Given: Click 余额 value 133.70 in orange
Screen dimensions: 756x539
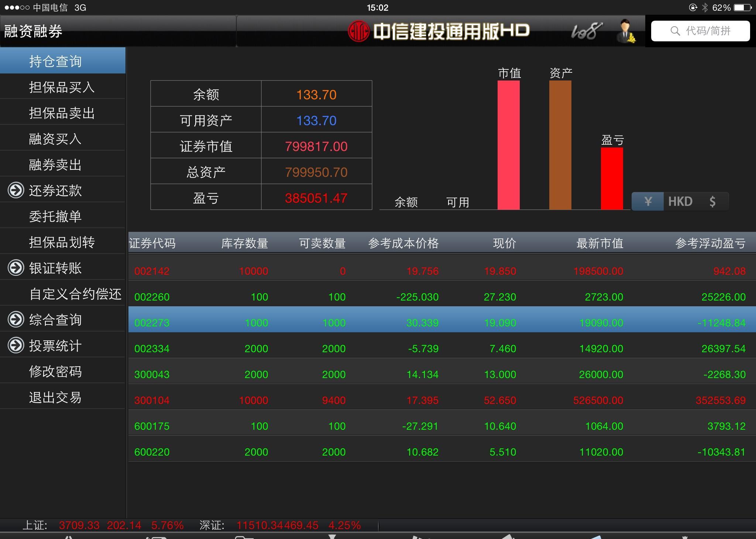Looking at the screenshot, I should (x=316, y=95).
